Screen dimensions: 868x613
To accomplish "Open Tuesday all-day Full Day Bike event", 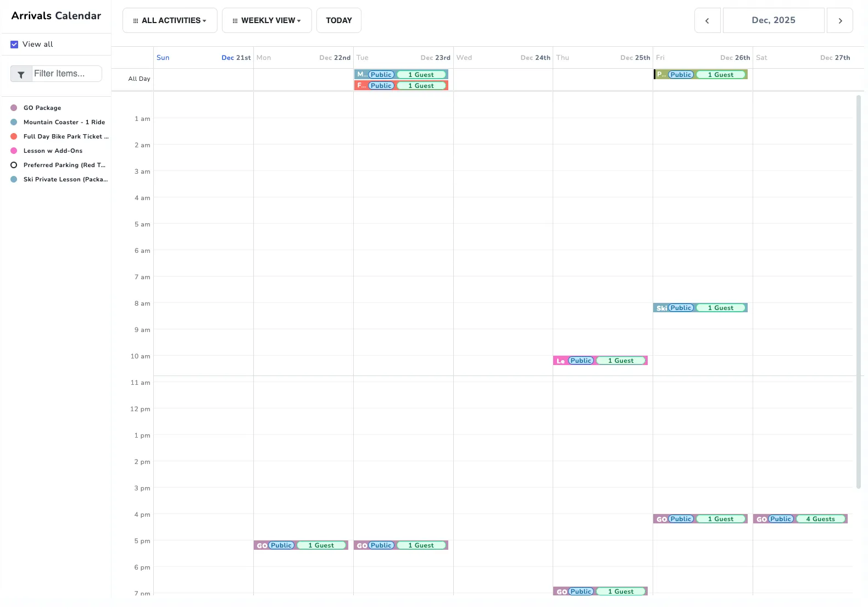I will [x=401, y=85].
